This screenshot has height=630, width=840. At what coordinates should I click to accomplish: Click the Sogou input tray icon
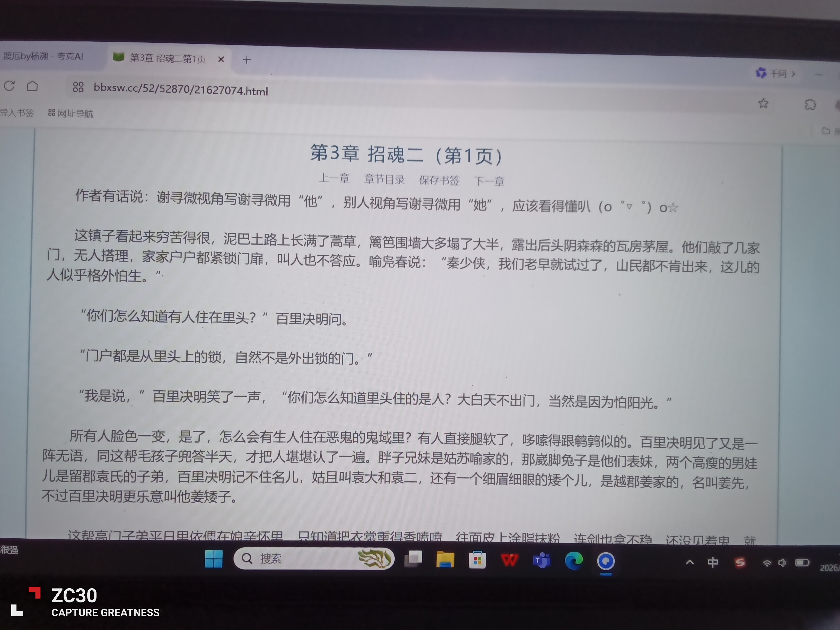pos(740,563)
